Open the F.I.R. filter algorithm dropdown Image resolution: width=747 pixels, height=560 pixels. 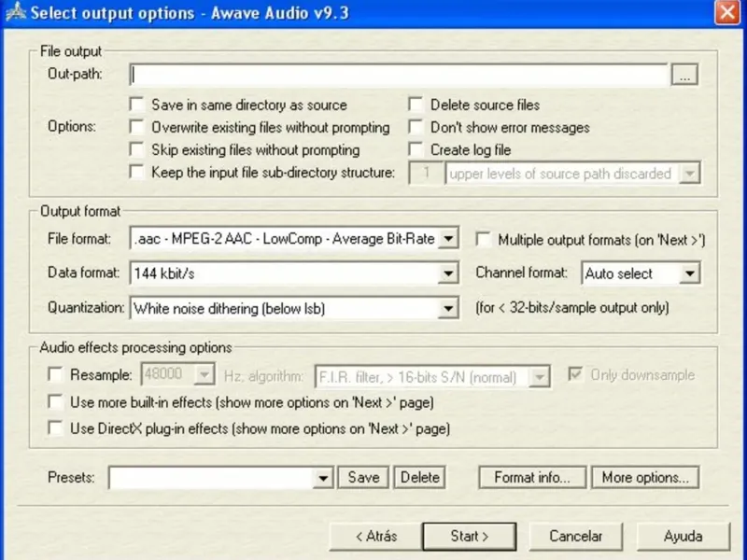[540, 377]
